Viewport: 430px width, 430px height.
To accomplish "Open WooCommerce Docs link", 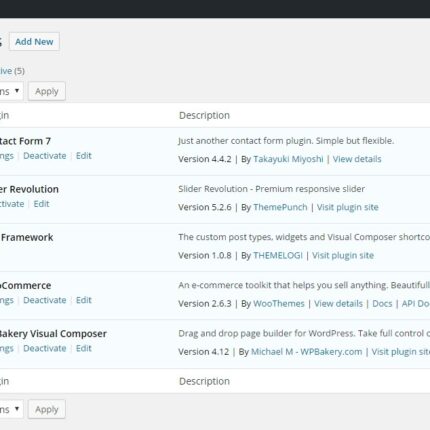I will point(382,304).
